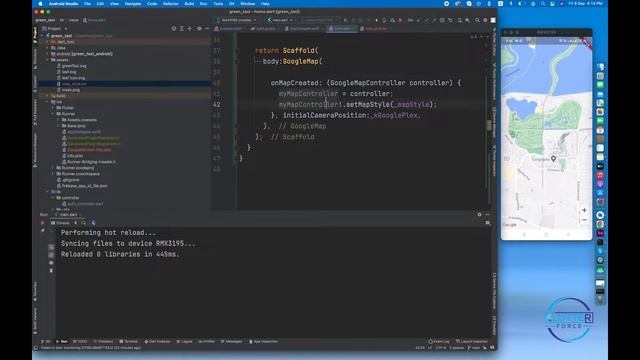Viewport: 640px width, 360px height.
Task: Collapse the Runner folder
Action: pos(53,114)
